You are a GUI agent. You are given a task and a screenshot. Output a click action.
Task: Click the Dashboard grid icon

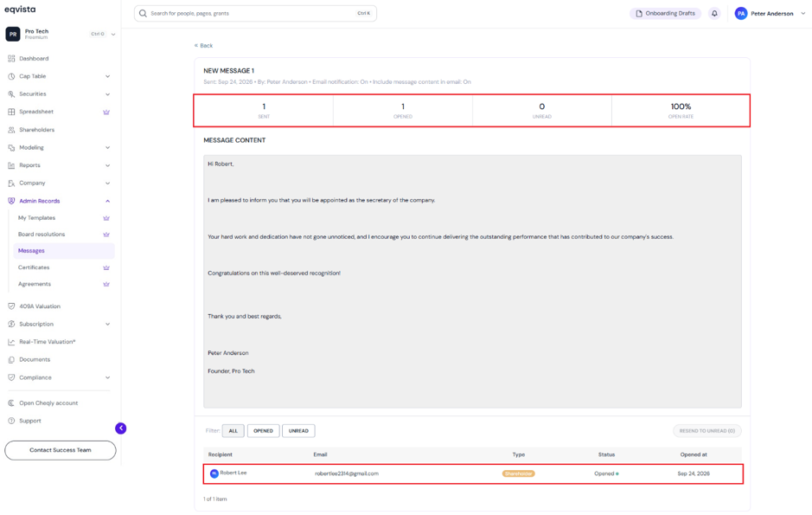tap(11, 59)
